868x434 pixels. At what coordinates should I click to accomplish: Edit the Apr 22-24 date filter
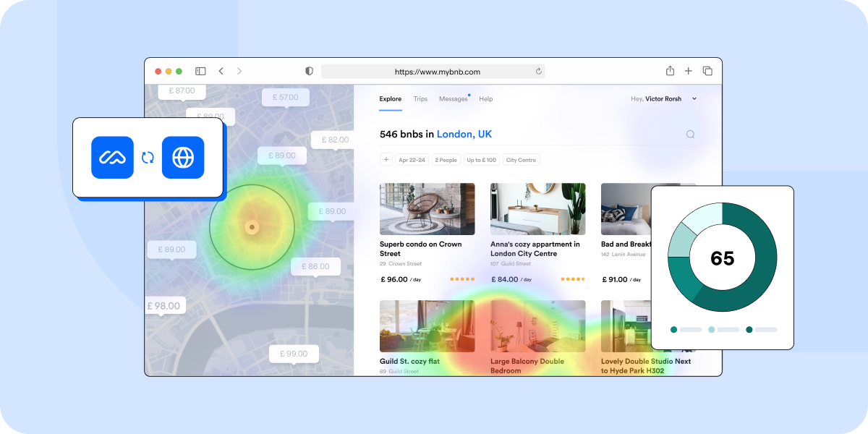tap(412, 160)
